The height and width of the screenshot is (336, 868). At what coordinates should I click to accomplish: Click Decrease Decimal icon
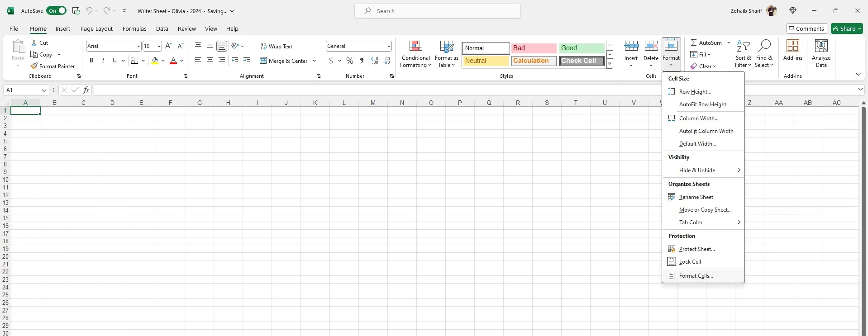tap(386, 61)
